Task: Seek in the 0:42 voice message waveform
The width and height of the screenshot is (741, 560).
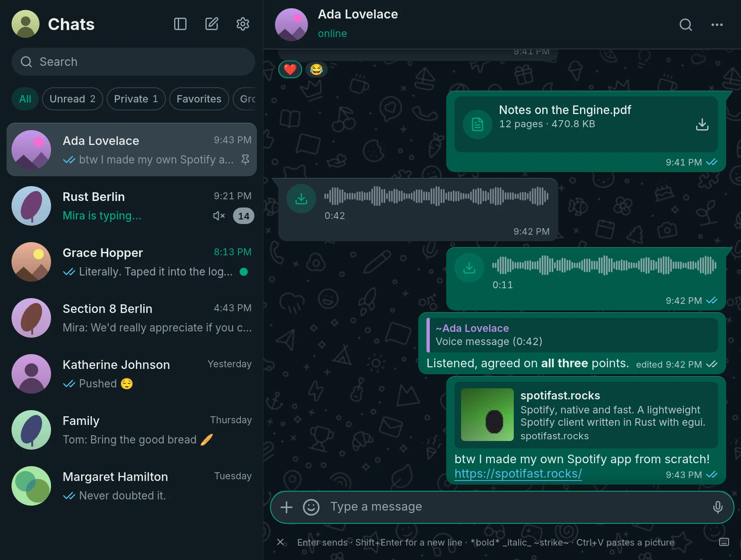Action: (x=436, y=196)
